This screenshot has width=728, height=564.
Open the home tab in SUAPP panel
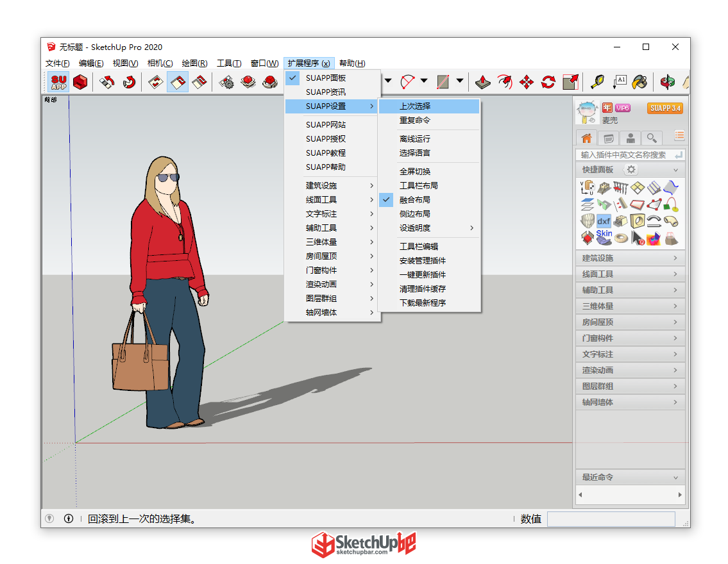(586, 138)
